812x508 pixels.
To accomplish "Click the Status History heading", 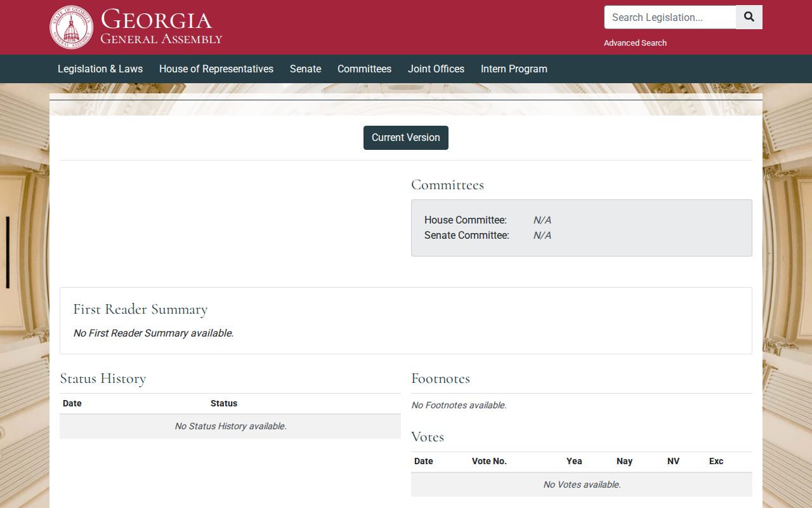I will (x=103, y=378).
